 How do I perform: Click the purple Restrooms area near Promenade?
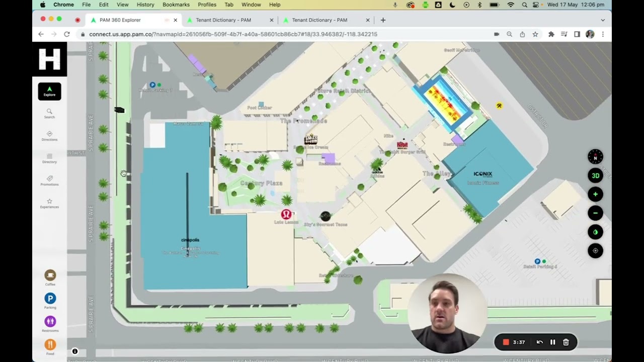[x=328, y=158]
